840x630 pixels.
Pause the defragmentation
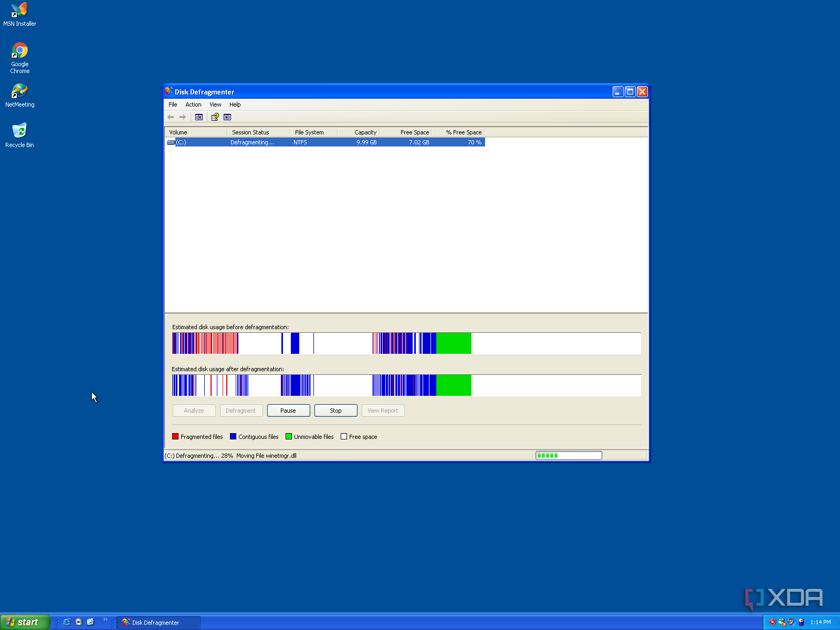point(288,411)
